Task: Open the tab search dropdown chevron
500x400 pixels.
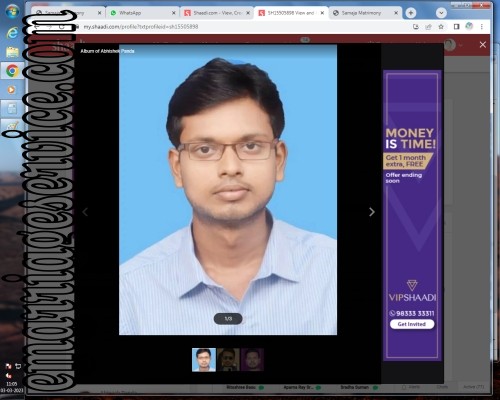Action: (441, 13)
